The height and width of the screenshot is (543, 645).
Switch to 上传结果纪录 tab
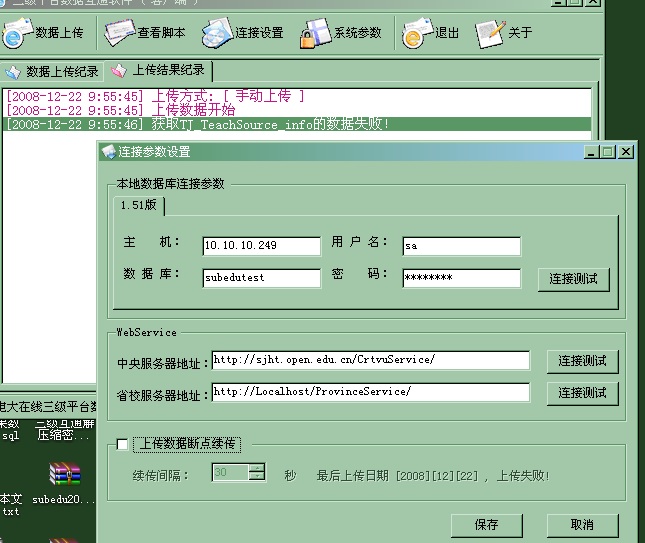(160, 71)
